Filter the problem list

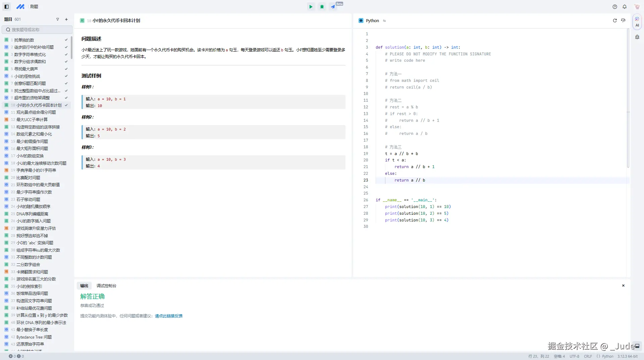57,19
